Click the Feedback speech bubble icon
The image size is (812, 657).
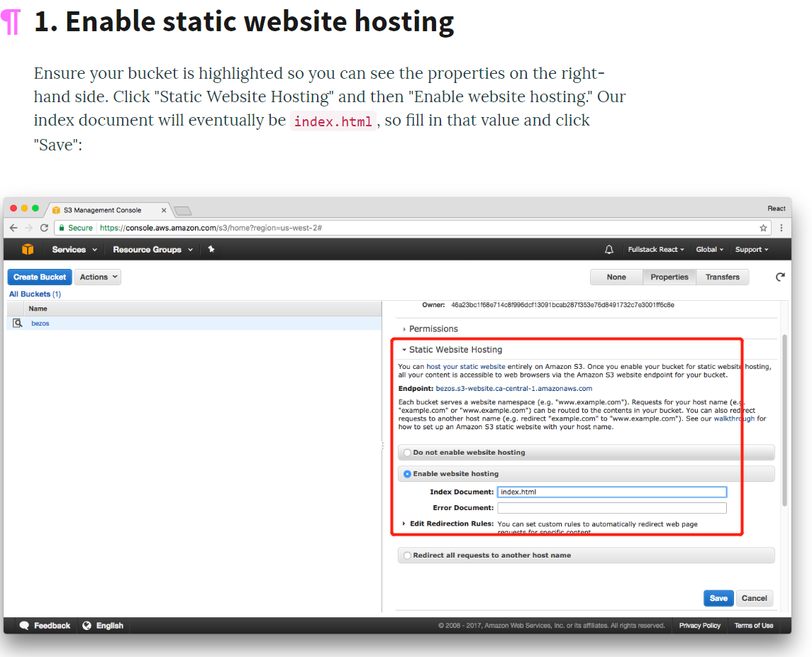point(24,625)
